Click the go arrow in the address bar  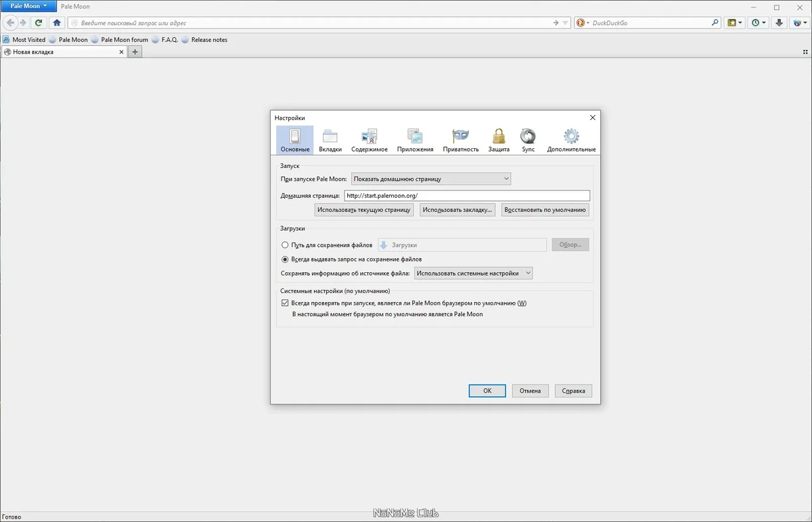pyautogui.click(x=556, y=22)
